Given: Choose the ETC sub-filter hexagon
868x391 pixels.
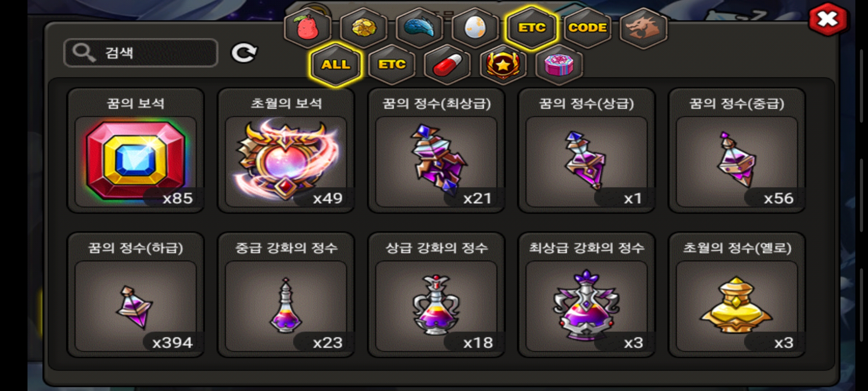Looking at the screenshot, I should (x=392, y=65).
